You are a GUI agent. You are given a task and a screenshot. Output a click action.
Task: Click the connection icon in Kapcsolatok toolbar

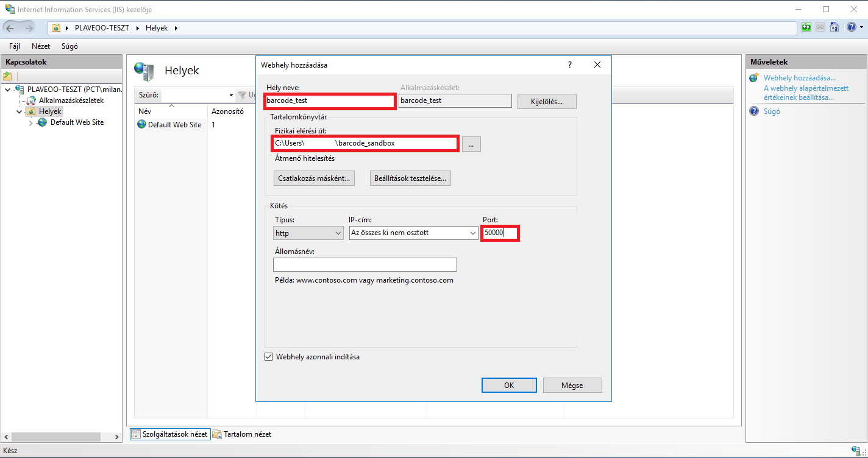7,76
